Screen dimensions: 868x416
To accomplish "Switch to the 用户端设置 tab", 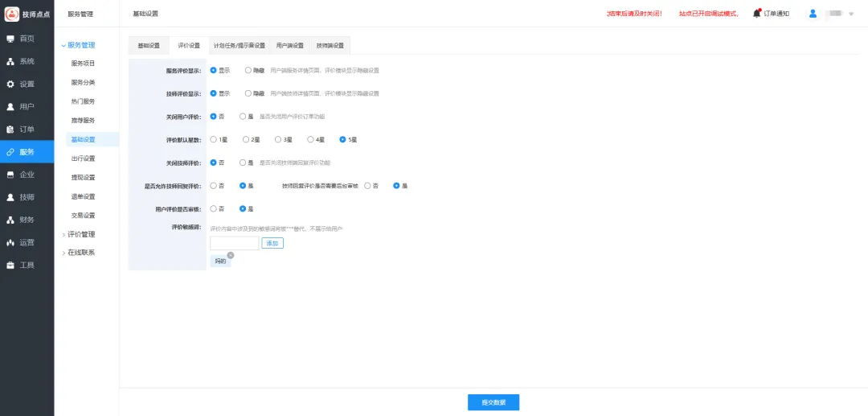I will coord(289,45).
